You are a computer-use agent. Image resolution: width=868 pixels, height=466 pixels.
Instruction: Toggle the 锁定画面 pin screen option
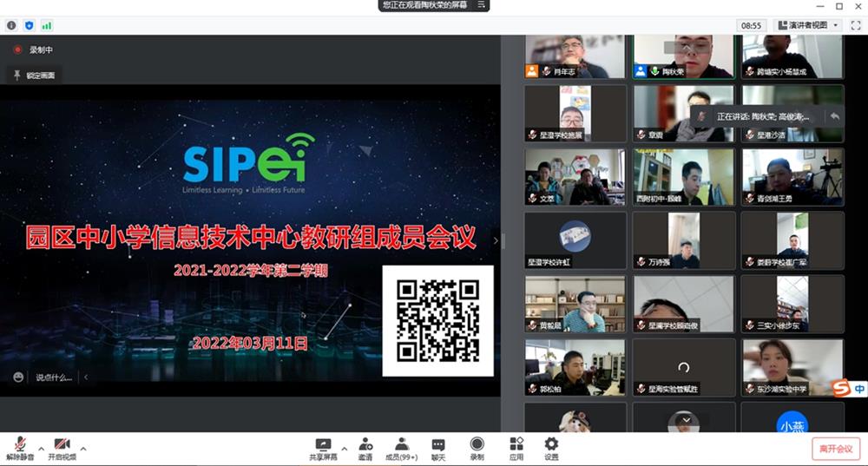(x=35, y=75)
